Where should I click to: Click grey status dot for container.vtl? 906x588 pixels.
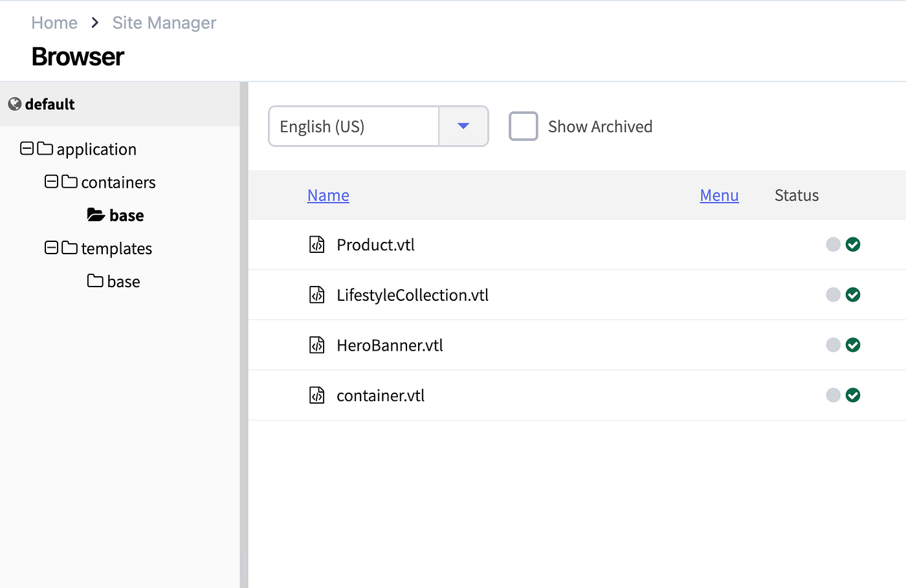click(x=834, y=395)
